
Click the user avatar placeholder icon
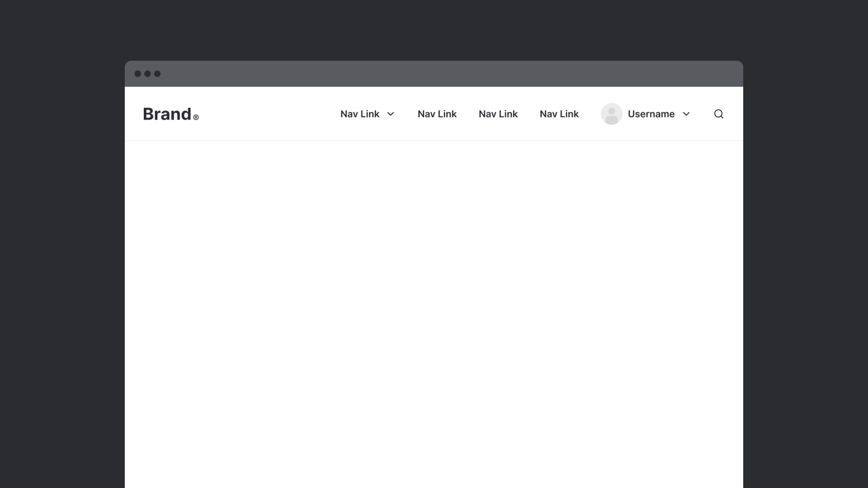[x=611, y=114]
